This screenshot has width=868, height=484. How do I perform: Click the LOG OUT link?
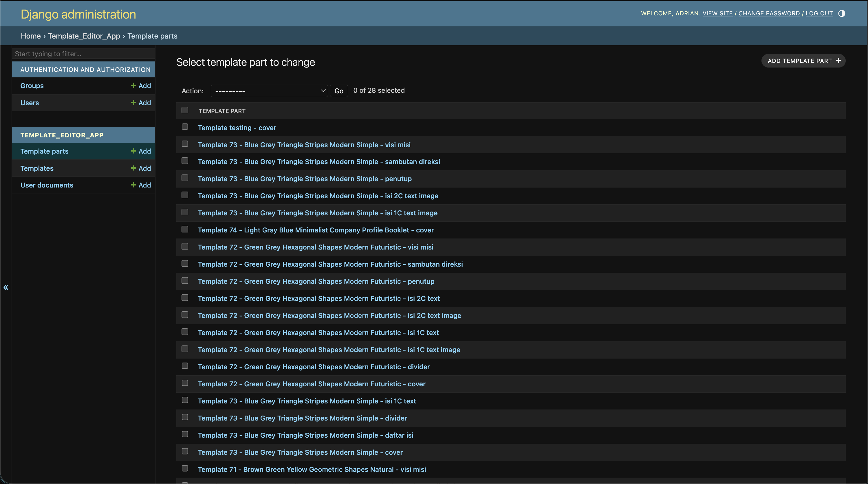[819, 13]
